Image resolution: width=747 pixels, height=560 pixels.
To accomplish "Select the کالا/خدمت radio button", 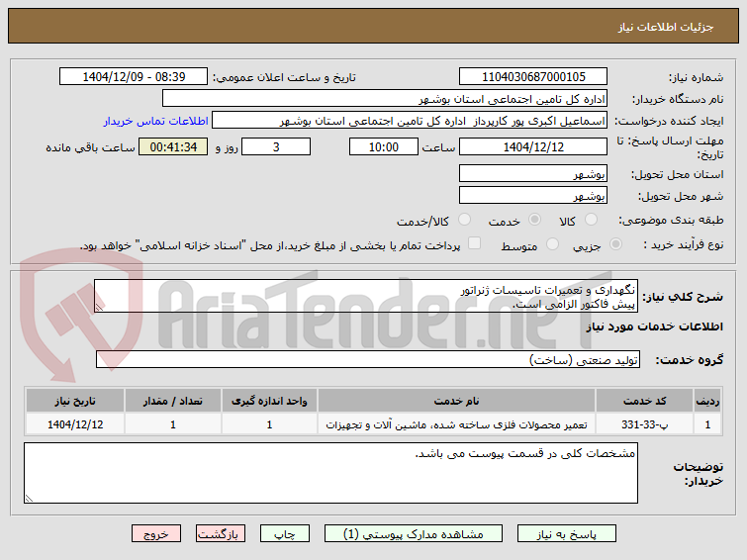I will 464,220.
